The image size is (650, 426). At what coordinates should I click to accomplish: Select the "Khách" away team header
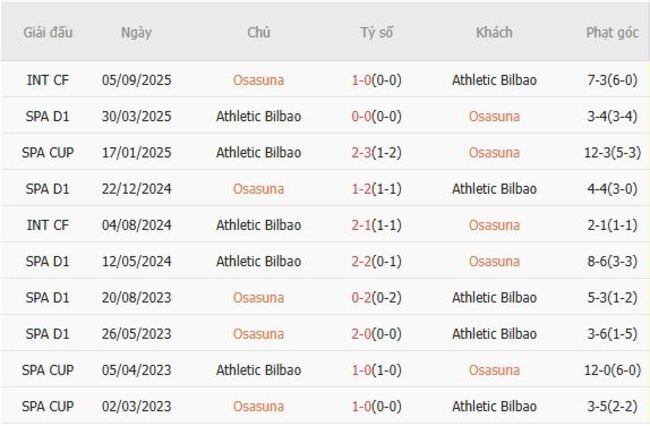(x=494, y=33)
